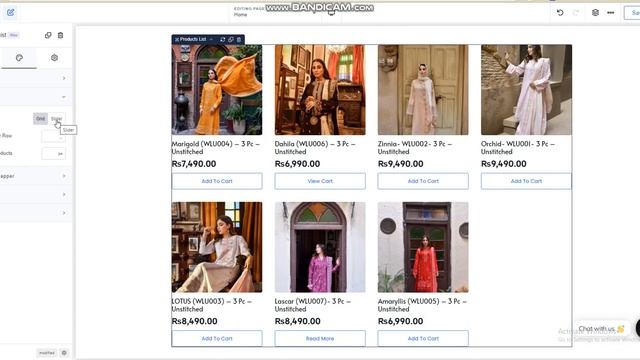The height and width of the screenshot is (360, 640).
Task: Open the per Row dropdown field
Action: (53, 137)
